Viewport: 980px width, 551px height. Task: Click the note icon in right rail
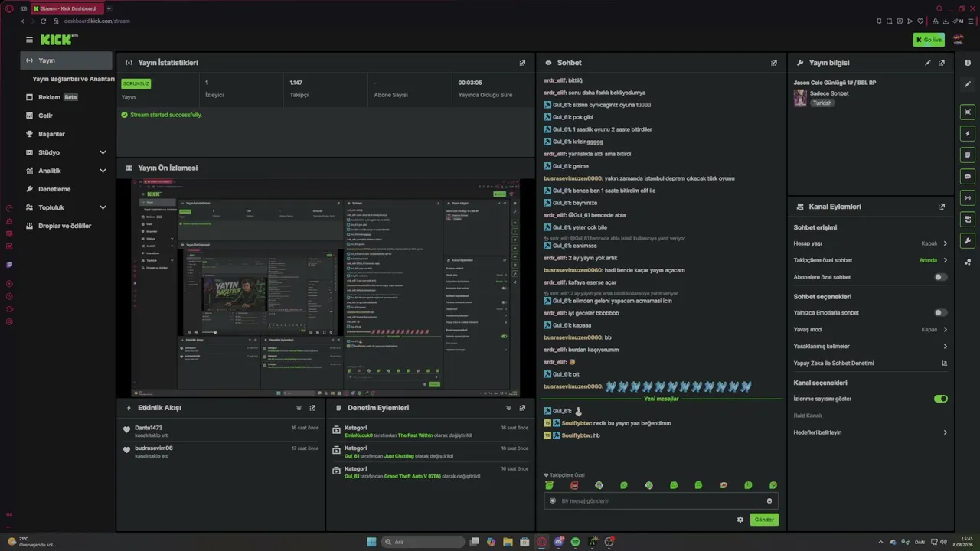(x=968, y=155)
